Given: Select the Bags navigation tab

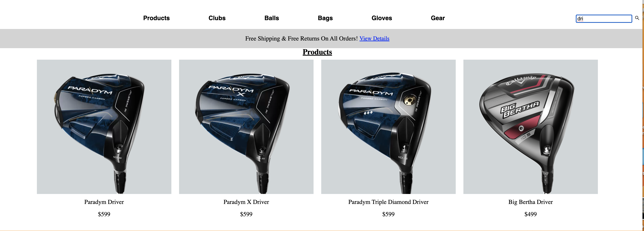Looking at the screenshot, I should coord(325,18).
